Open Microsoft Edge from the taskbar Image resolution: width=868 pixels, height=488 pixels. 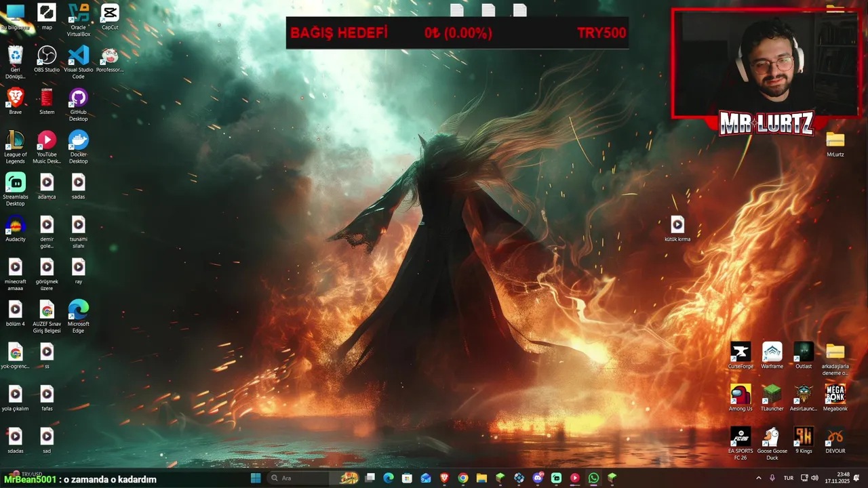(389, 478)
